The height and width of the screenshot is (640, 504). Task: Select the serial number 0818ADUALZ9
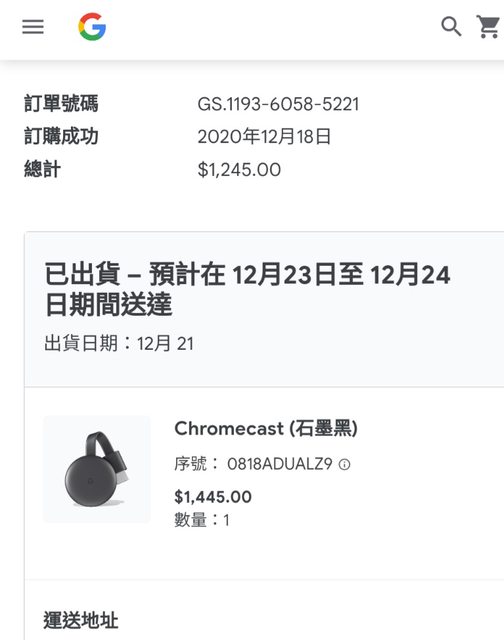pyautogui.click(x=280, y=464)
